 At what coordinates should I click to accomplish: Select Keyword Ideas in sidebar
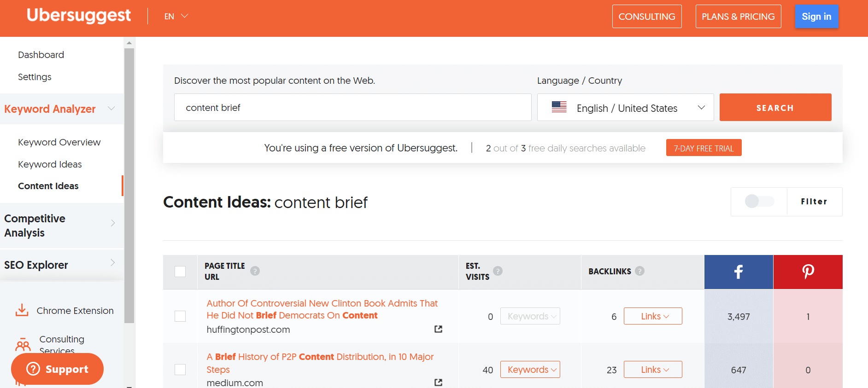(50, 164)
